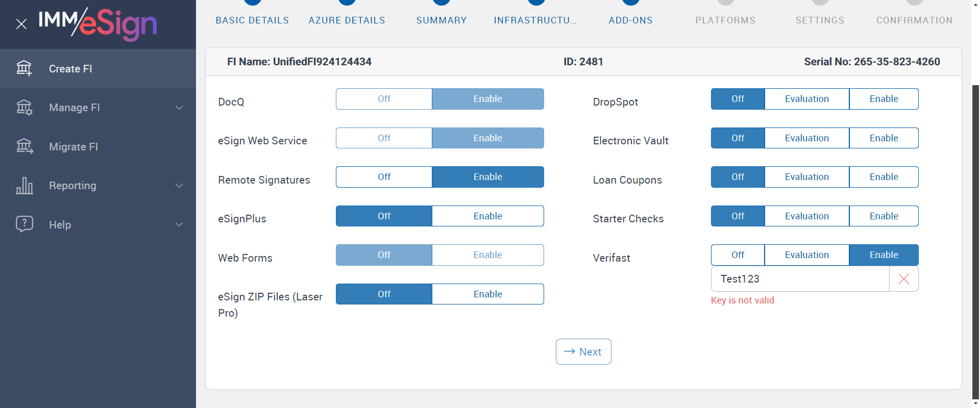Go to the Infrastructure step
Viewport: 980px width, 408px height.
(535, 20)
